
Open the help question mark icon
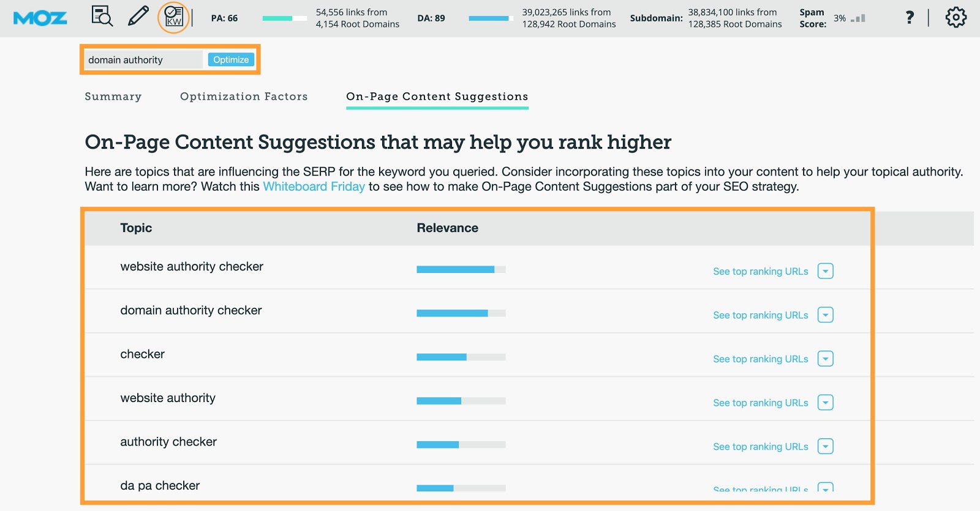[910, 18]
